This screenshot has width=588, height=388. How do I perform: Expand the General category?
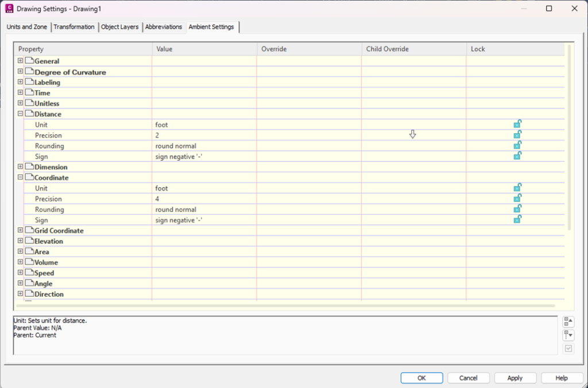[20, 61]
